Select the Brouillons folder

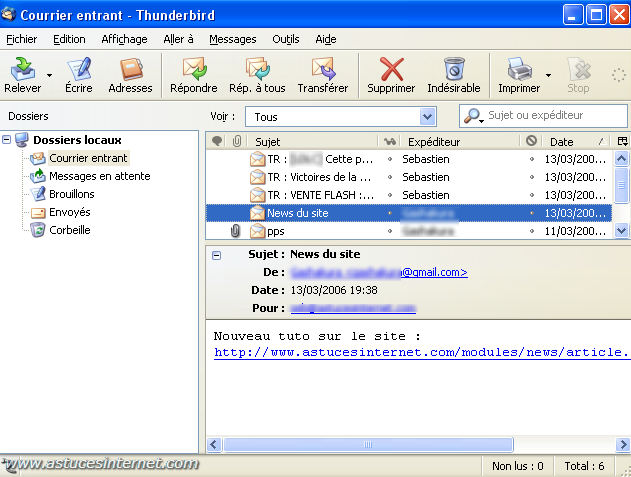72,194
